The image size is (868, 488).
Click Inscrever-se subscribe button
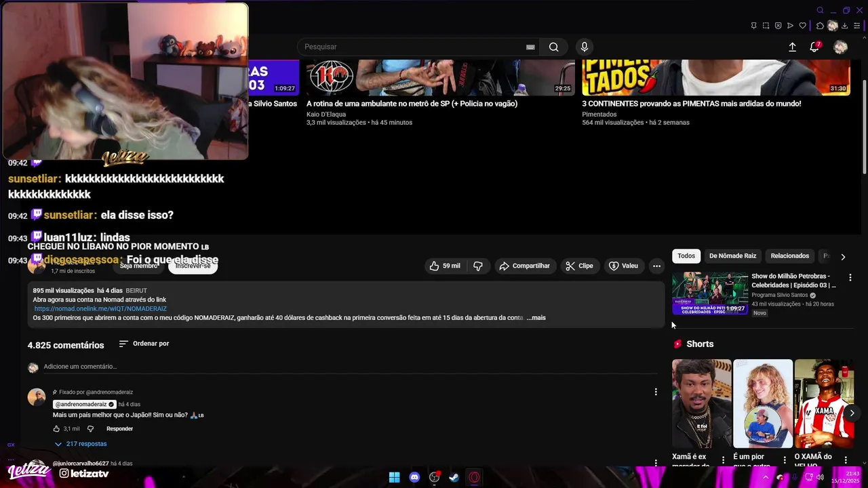[x=193, y=266]
